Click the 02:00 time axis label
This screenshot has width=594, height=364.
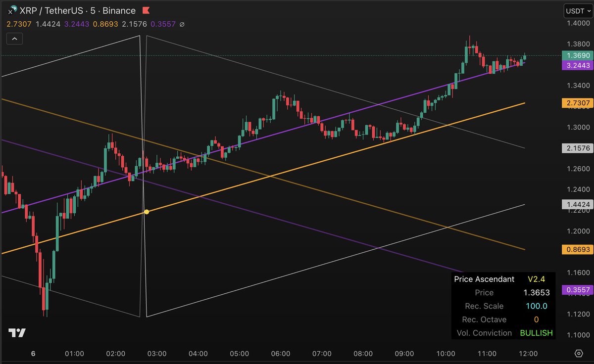point(115,354)
